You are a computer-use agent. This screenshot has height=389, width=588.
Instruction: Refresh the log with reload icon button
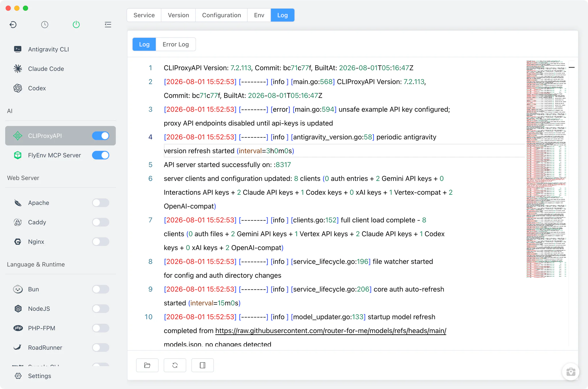click(175, 365)
